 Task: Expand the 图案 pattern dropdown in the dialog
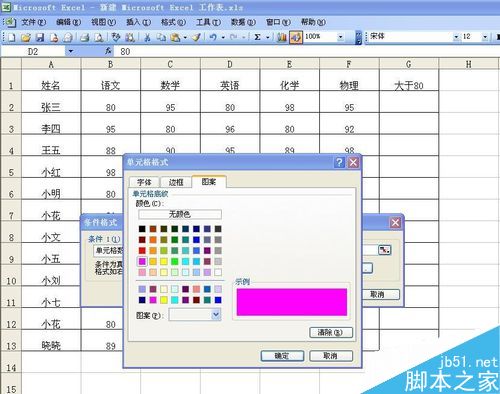click(x=216, y=314)
